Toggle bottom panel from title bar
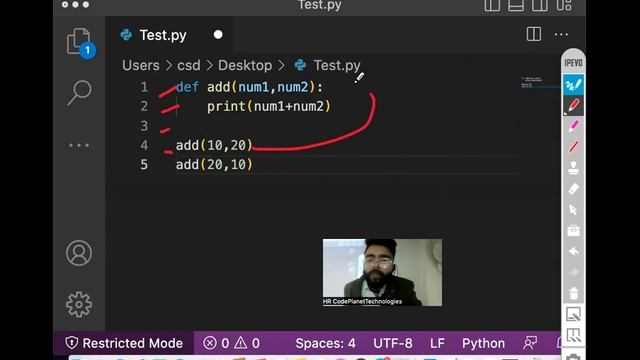The image size is (640, 360). click(516, 5)
